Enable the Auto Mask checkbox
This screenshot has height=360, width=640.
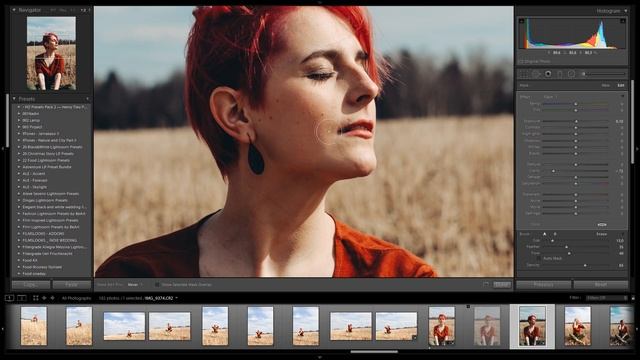539,258
